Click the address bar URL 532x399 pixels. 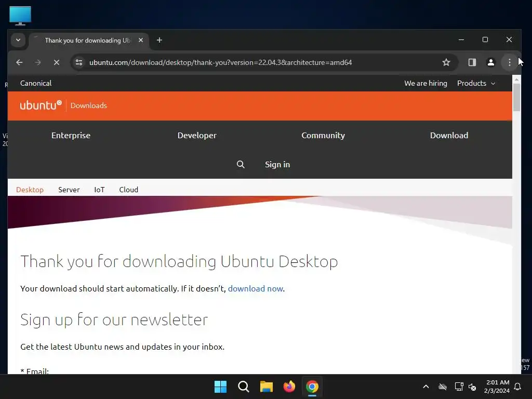click(x=220, y=62)
